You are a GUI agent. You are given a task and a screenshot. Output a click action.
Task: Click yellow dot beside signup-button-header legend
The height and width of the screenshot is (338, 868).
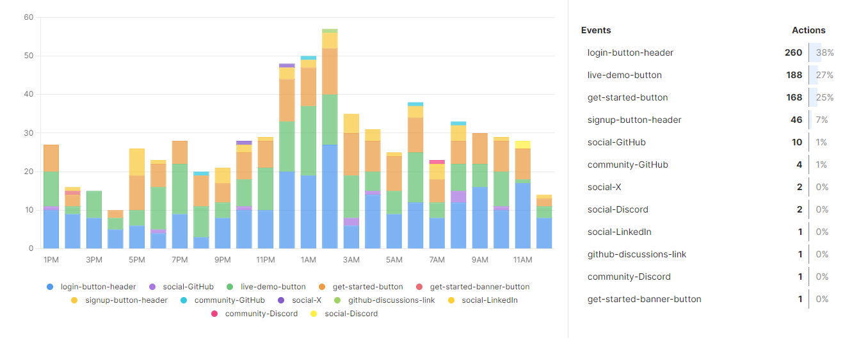click(x=74, y=300)
